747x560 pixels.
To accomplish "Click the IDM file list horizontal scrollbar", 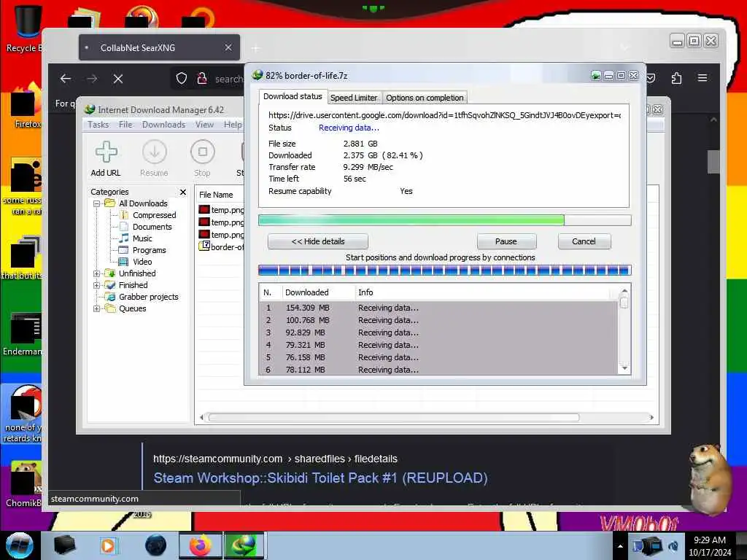I will 393,418.
